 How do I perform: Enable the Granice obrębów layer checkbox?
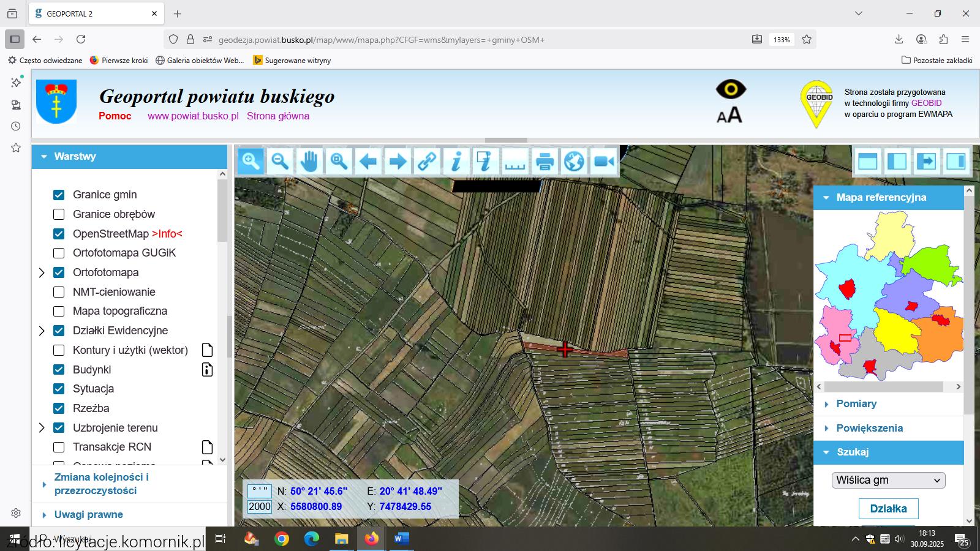point(59,214)
